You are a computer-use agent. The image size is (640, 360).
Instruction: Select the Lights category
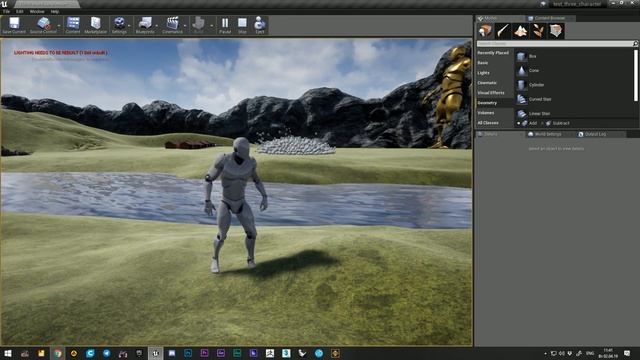[495, 73]
